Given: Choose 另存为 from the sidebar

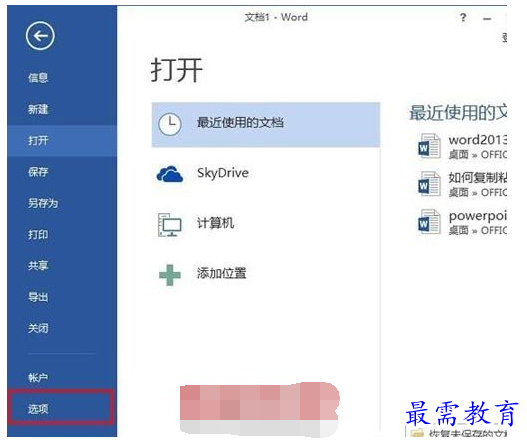Looking at the screenshot, I should tap(43, 203).
